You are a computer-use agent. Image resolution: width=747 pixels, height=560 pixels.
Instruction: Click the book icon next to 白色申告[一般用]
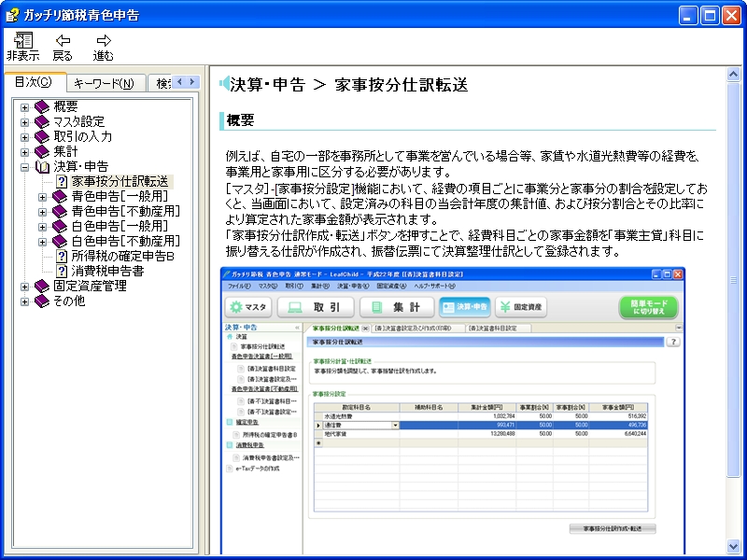tap(60, 226)
